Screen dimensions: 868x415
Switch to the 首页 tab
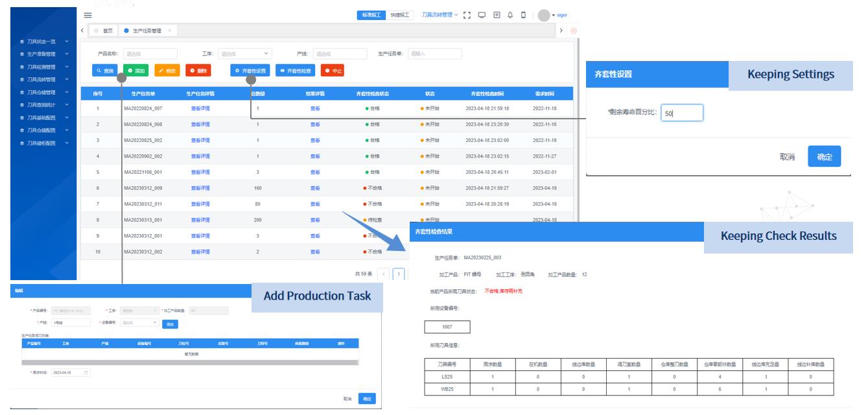pos(103,30)
